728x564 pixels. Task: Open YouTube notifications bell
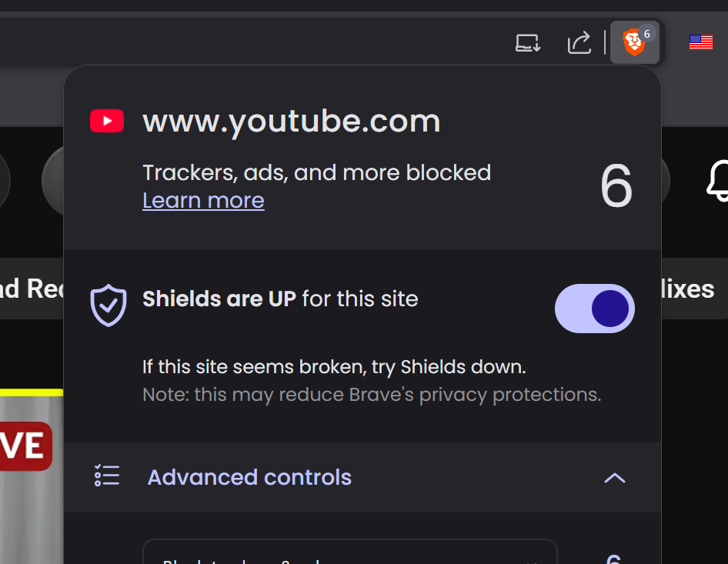(x=717, y=182)
